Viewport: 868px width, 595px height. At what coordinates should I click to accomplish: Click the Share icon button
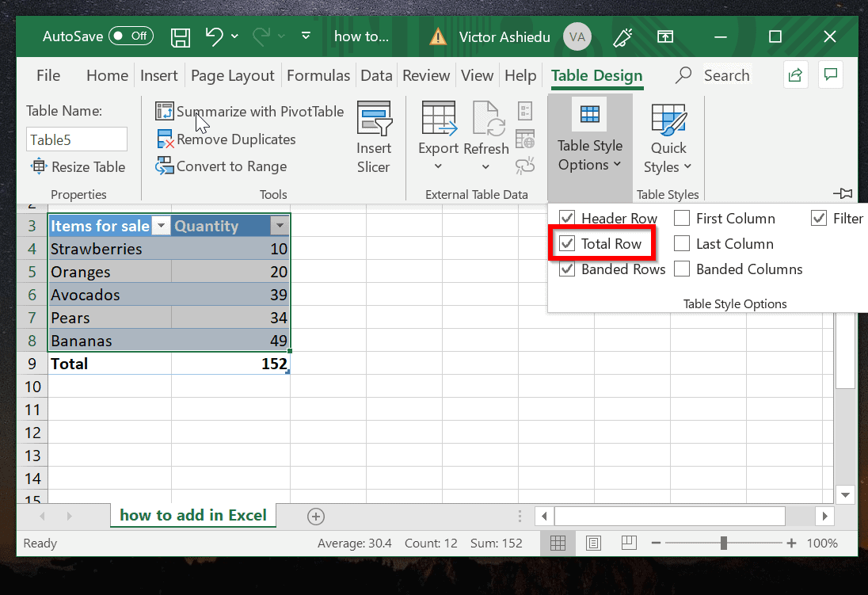point(795,74)
